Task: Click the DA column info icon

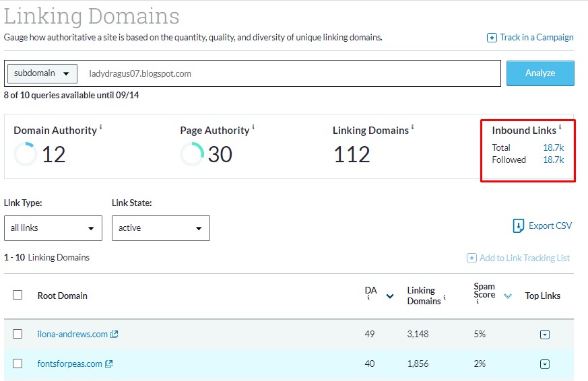Action: pos(368,298)
